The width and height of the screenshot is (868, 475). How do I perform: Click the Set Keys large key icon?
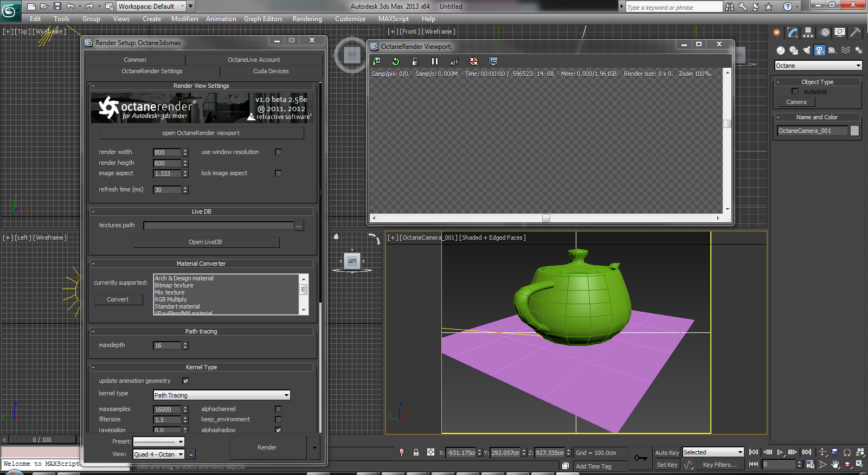tap(641, 458)
